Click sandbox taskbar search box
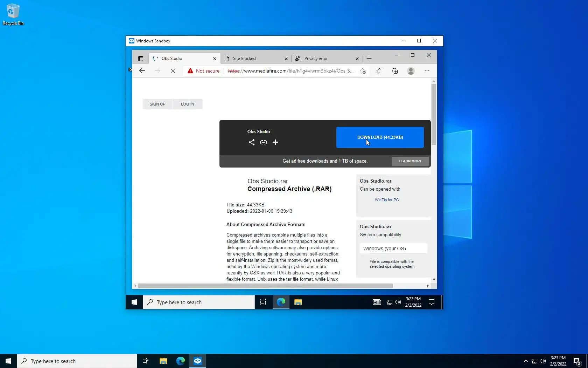The height and width of the screenshot is (368, 588). click(x=199, y=302)
